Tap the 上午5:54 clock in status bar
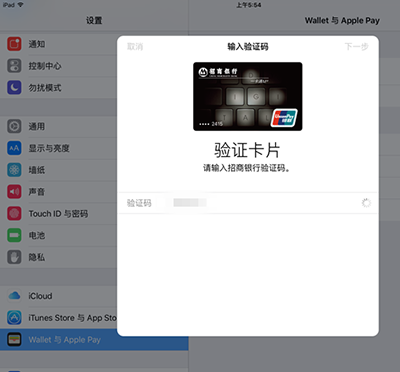400x372 pixels. pyautogui.click(x=249, y=5)
